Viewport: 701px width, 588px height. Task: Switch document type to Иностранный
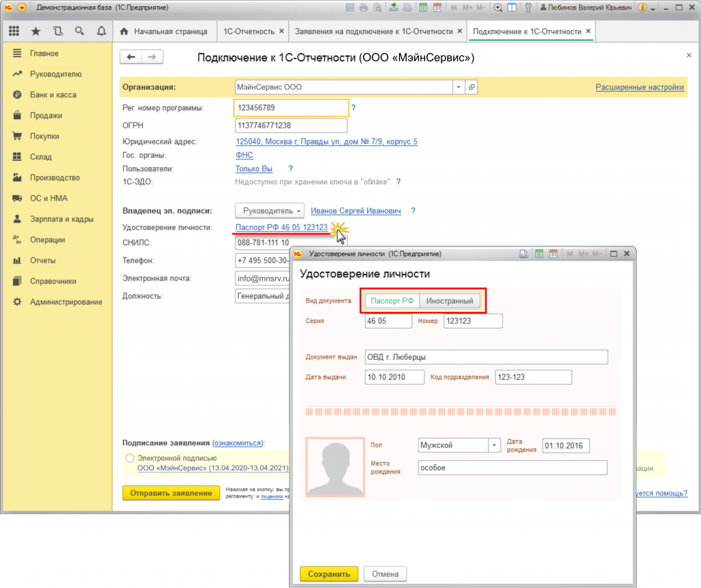pyautogui.click(x=450, y=301)
